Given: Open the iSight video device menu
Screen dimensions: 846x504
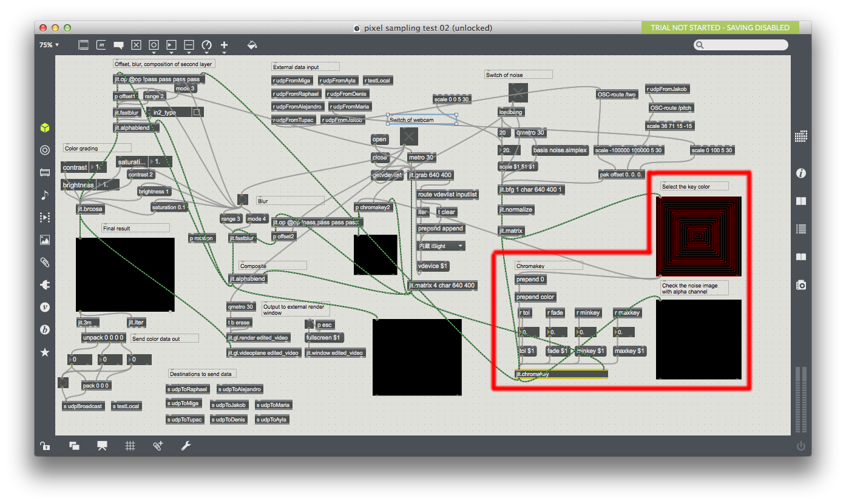Looking at the screenshot, I should pyautogui.click(x=441, y=246).
